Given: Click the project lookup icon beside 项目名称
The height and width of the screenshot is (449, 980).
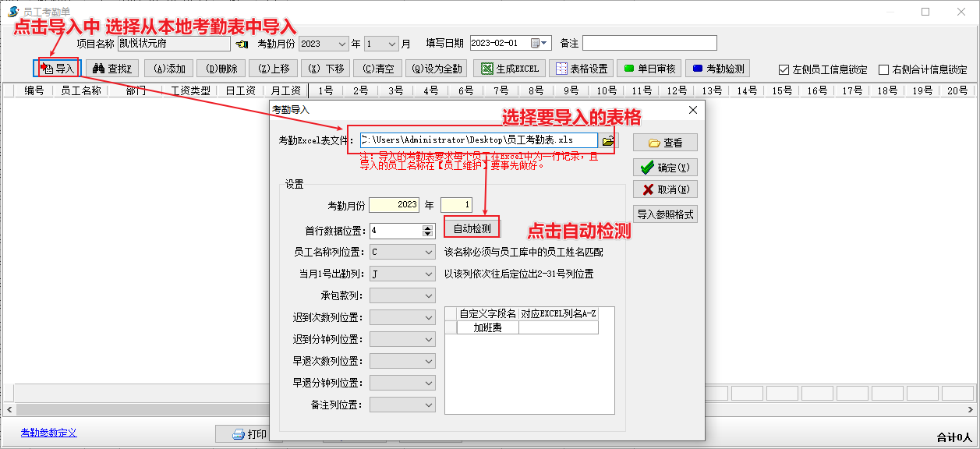Looking at the screenshot, I should point(242,44).
